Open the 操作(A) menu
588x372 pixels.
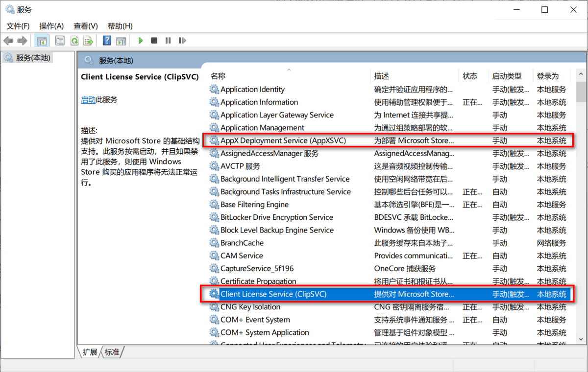click(51, 26)
